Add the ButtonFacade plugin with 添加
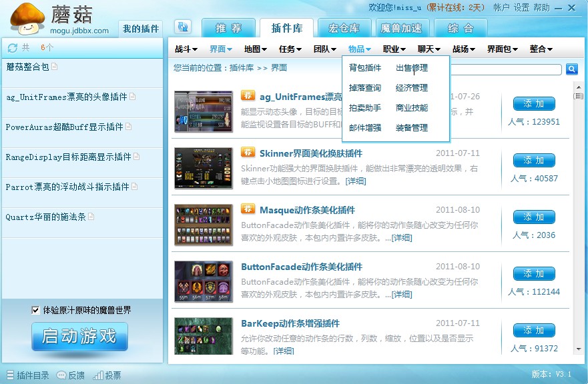Viewport: 588px width, 384px height. click(534, 273)
